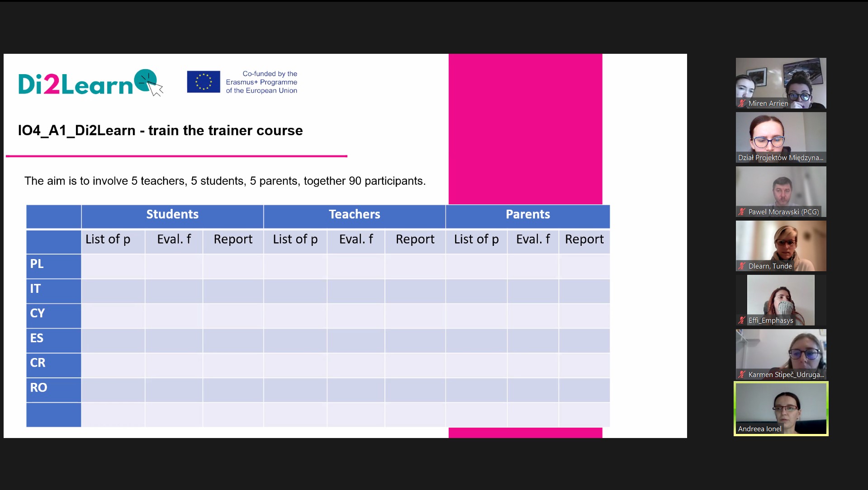Click the cursor graphic in the Di2Learn logo
The width and height of the screenshot is (868, 490).
156,89
